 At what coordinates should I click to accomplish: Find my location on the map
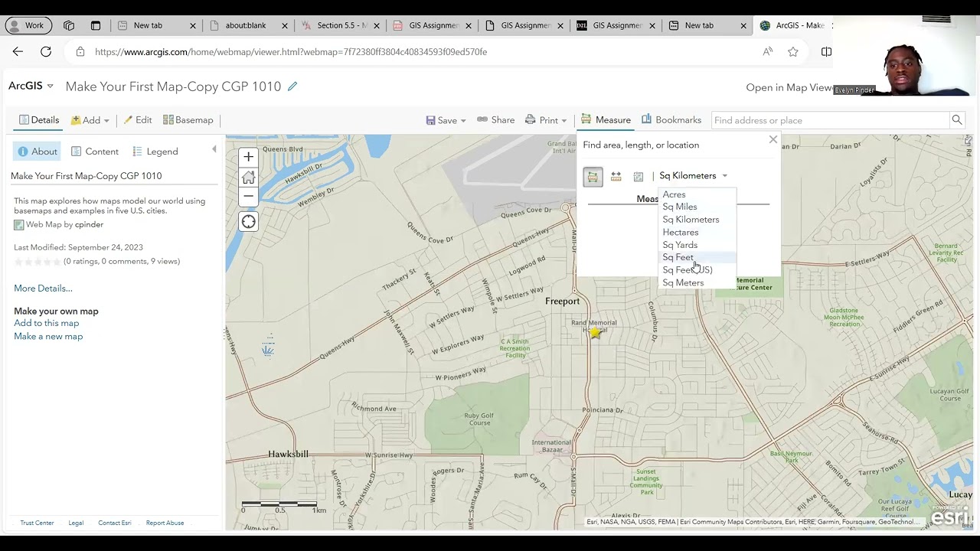(x=249, y=222)
